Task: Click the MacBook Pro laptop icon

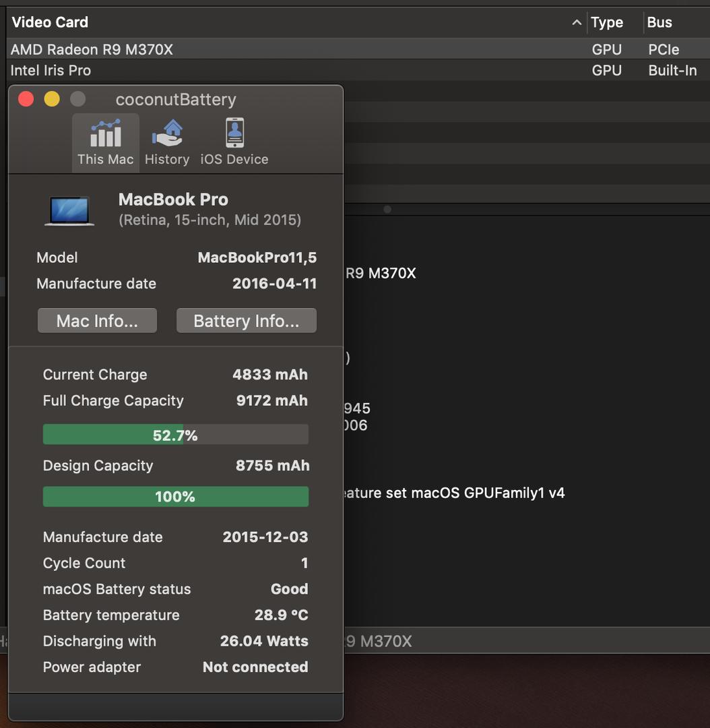Action: [69, 211]
